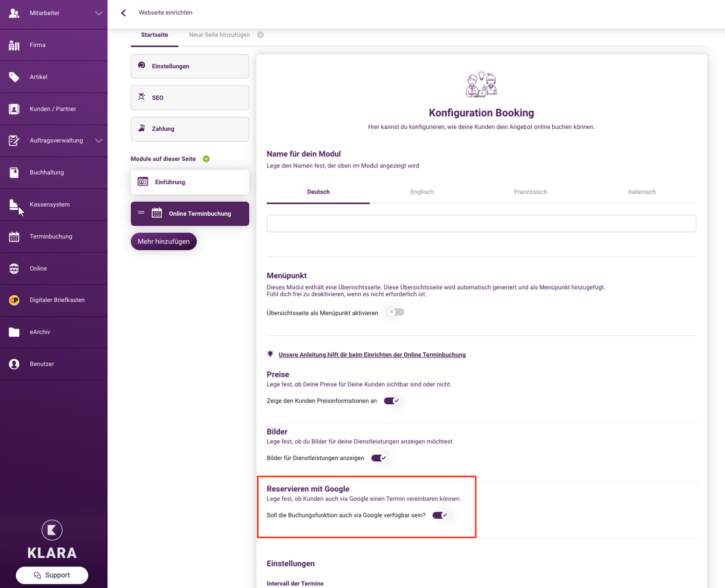Expand the Auftragsverwaltung submenu chevron
This screenshot has width=725, height=588.
point(99,141)
